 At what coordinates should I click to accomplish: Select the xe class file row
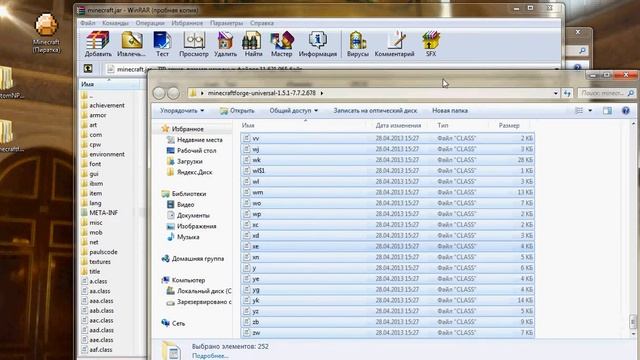[x=387, y=247]
